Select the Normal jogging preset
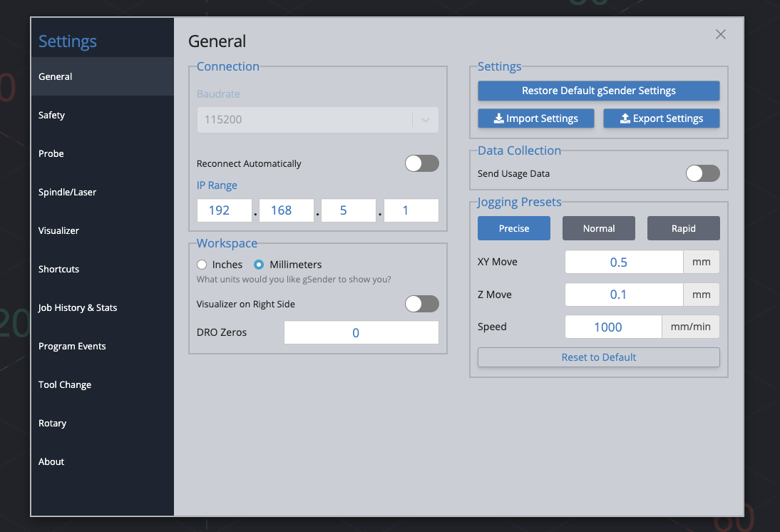The image size is (780, 532). [x=598, y=228]
